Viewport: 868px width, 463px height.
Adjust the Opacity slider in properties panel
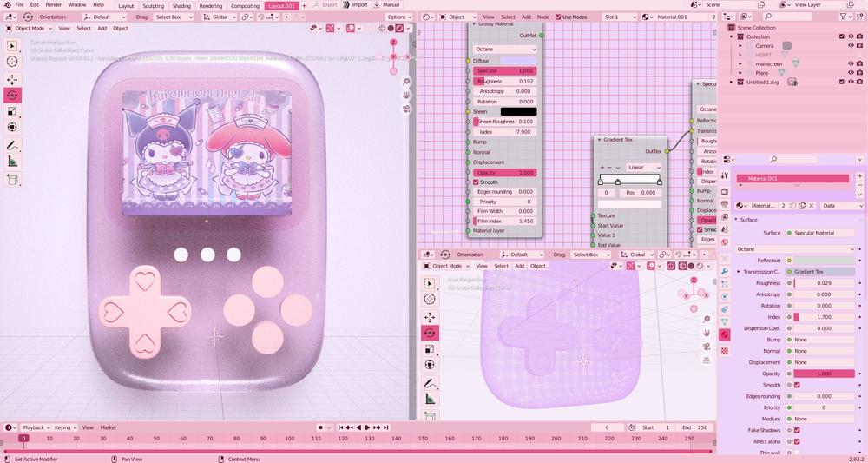click(825, 374)
